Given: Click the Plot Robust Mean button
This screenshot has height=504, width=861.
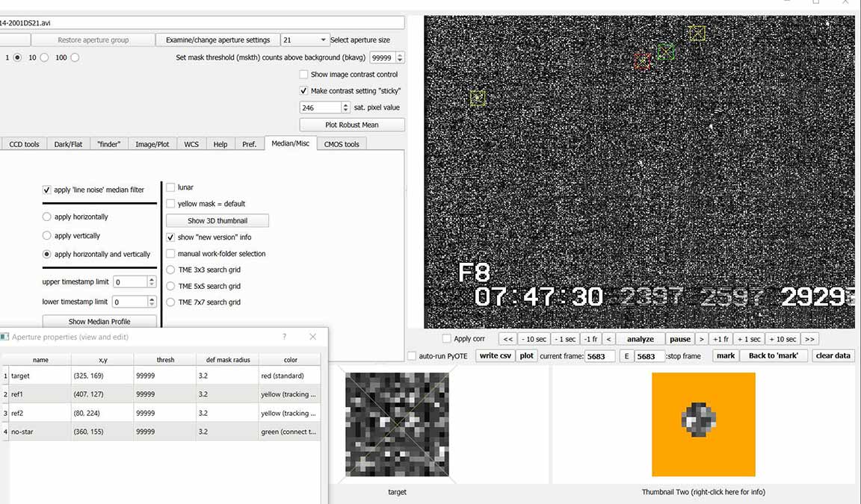Looking at the screenshot, I should (x=352, y=125).
